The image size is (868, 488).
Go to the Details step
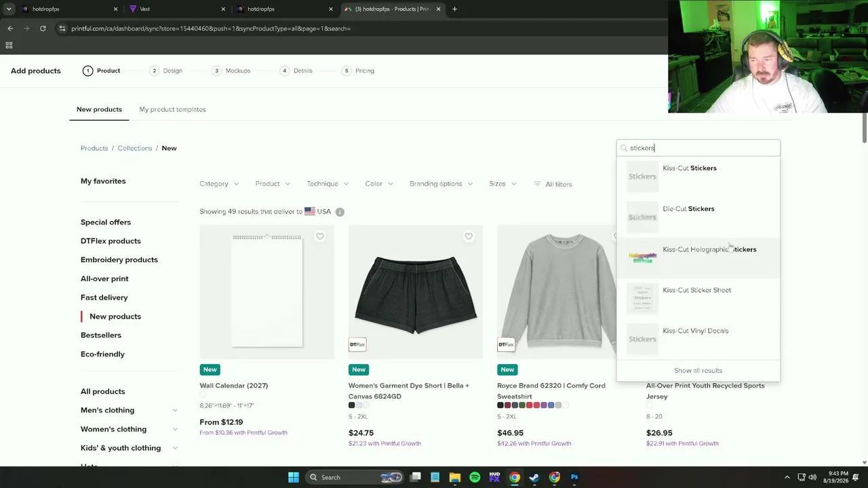tap(296, 70)
